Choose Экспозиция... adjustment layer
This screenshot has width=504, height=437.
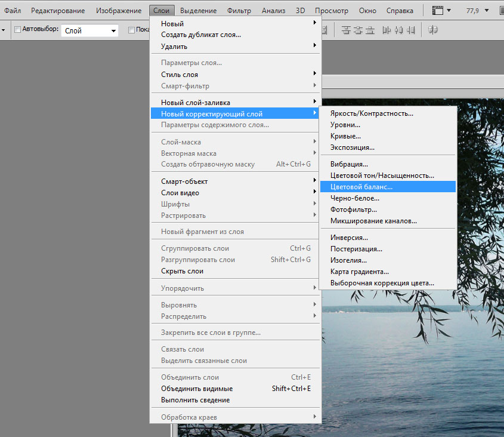(388, 147)
